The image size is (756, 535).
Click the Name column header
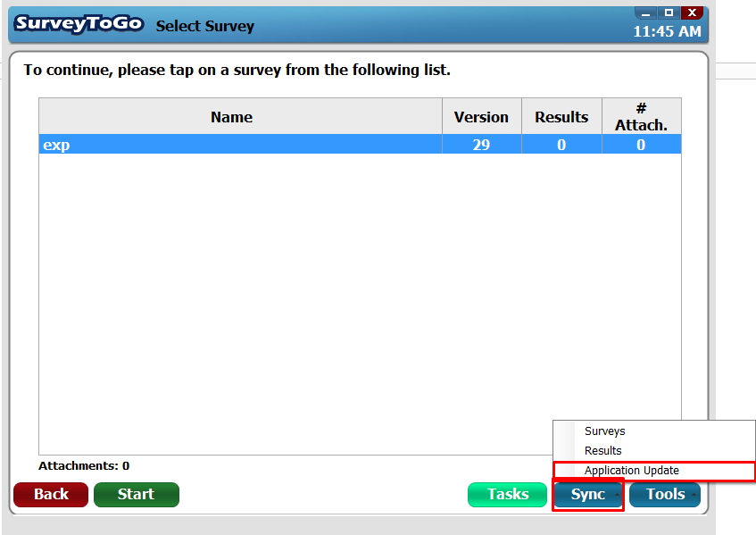point(241,117)
